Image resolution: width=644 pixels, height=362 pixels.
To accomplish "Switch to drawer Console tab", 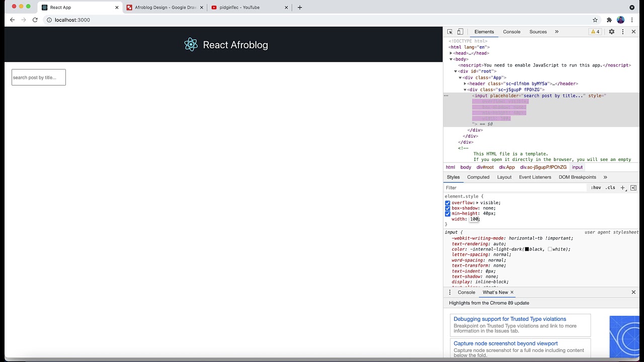I will coord(466,292).
